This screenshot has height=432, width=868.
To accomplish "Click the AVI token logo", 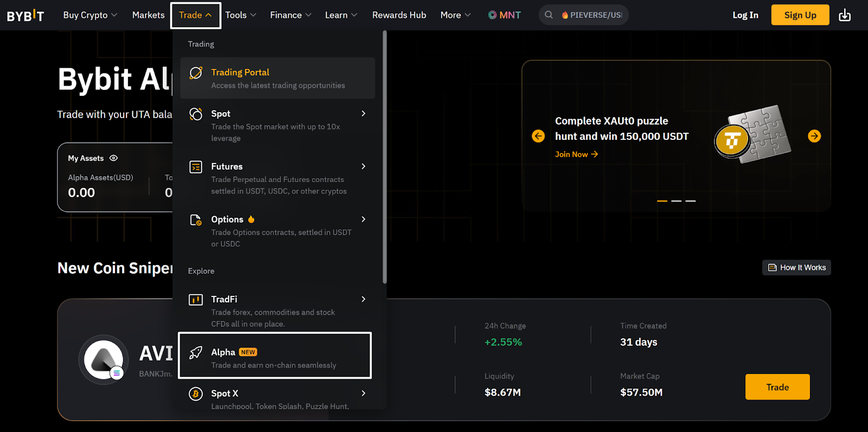I will [103, 359].
